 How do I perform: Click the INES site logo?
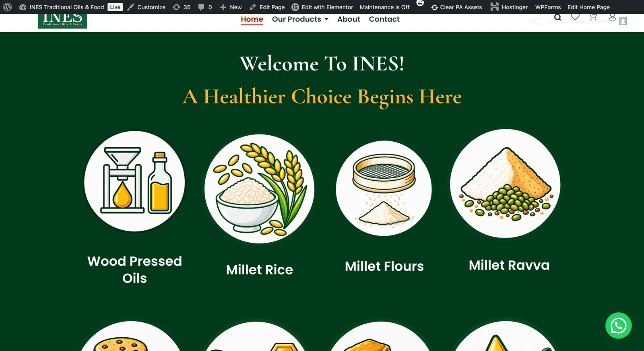click(x=62, y=21)
